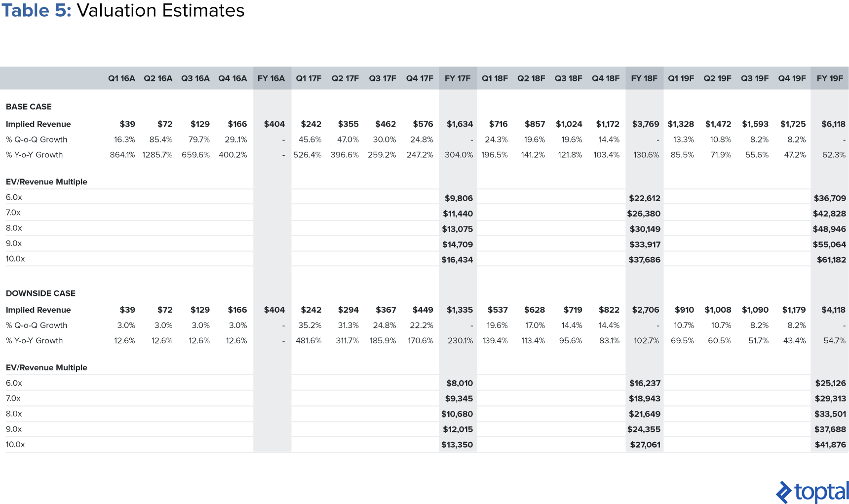
Task: Click downside 10.0x FY 18F value $27,061
Action: click(x=645, y=444)
